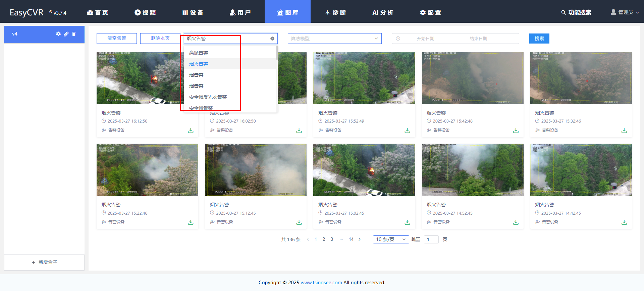The width and height of the screenshot is (644, 291).
Task: Download the 2025-03-27 15:42:48 alarm image
Action: tap(516, 131)
